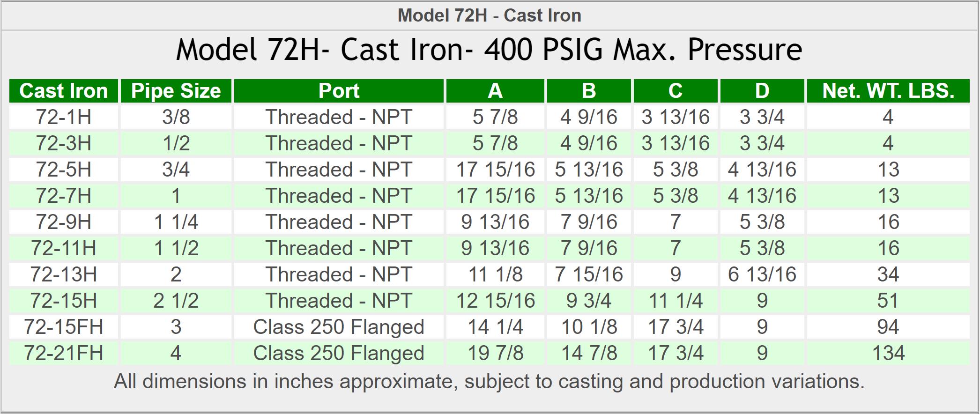Click the Net. WT. LBS. column header
This screenshot has height=414, width=980.
888,91
